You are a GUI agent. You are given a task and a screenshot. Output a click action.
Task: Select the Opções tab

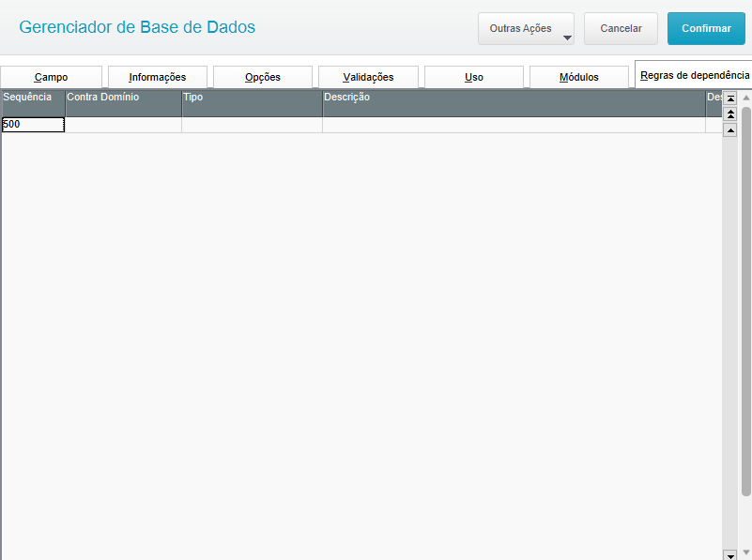[x=263, y=77]
